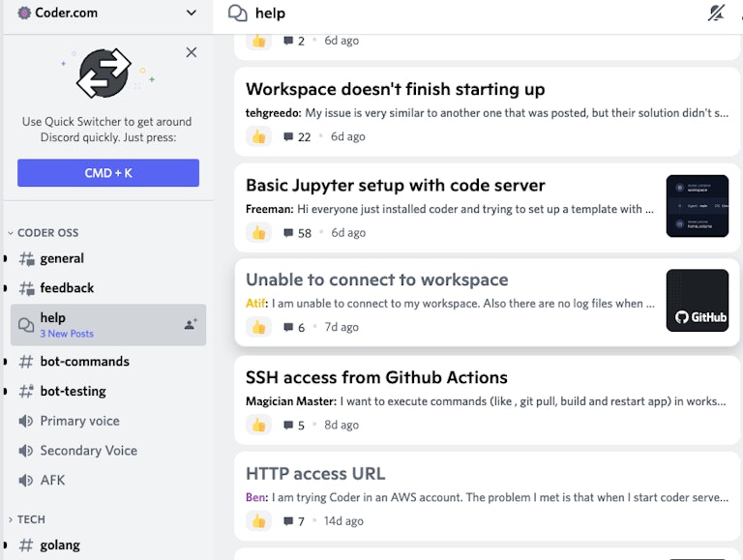Click the general channel hash icon
This screenshot has width=743, height=560.
click(26, 258)
